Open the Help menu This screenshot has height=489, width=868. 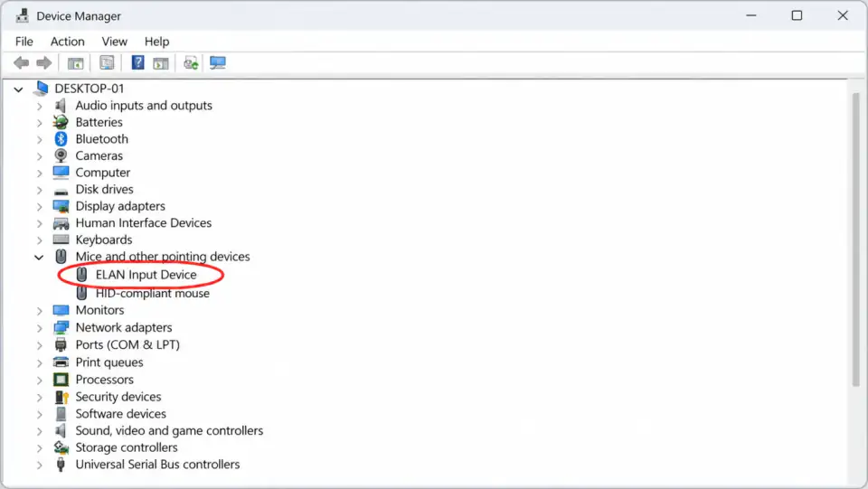click(x=156, y=42)
